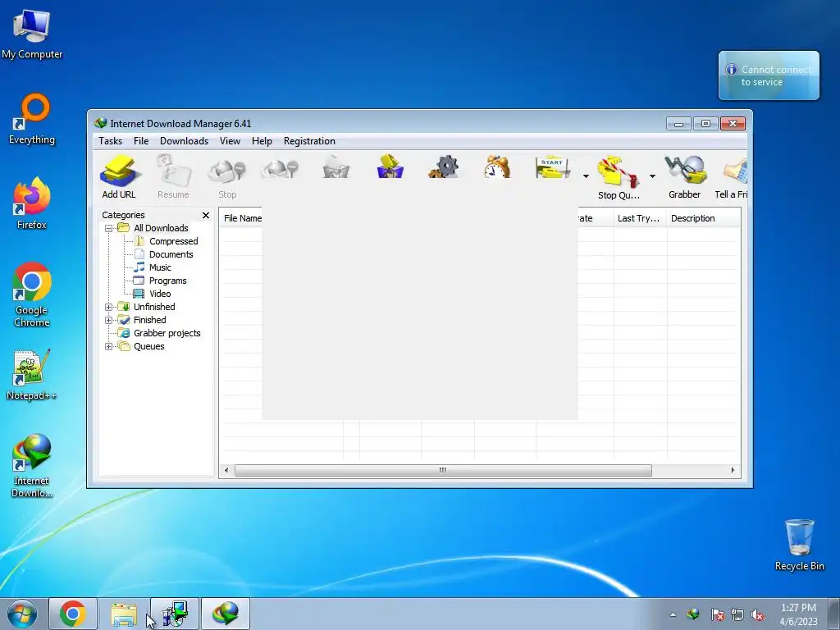This screenshot has width=840, height=630.
Task: Open the File menu
Action: (x=141, y=141)
